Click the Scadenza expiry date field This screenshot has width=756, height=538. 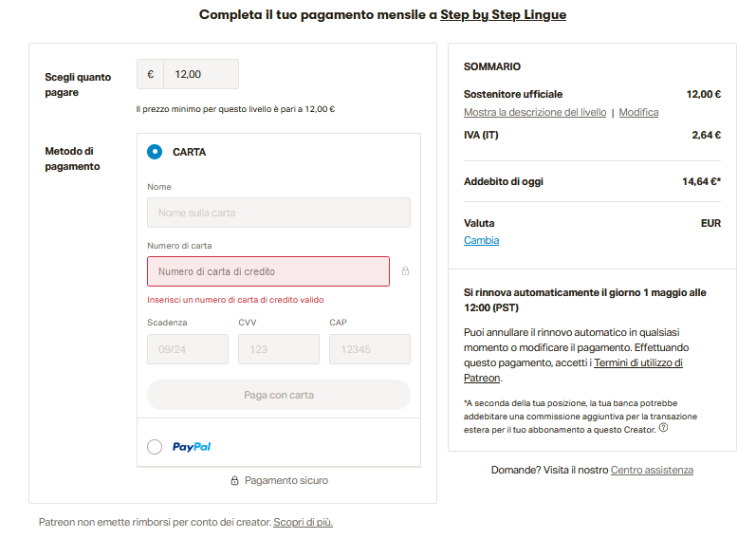click(x=187, y=349)
